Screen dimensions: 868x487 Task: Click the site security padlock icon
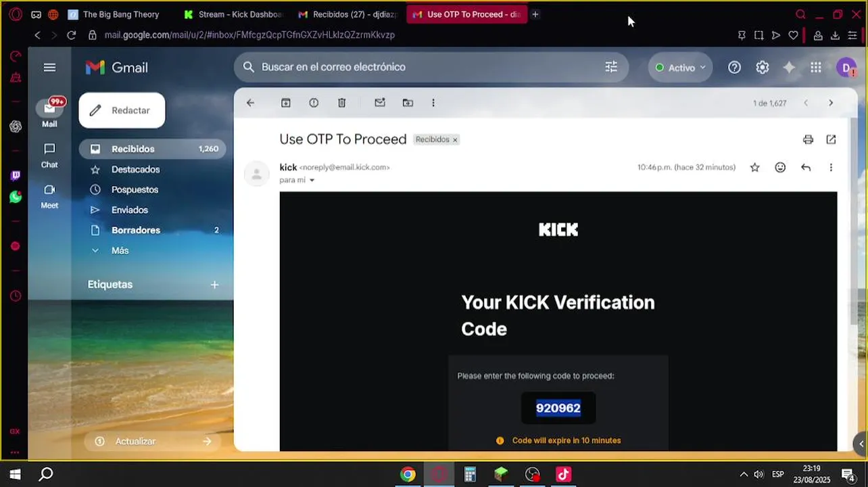pos(93,35)
